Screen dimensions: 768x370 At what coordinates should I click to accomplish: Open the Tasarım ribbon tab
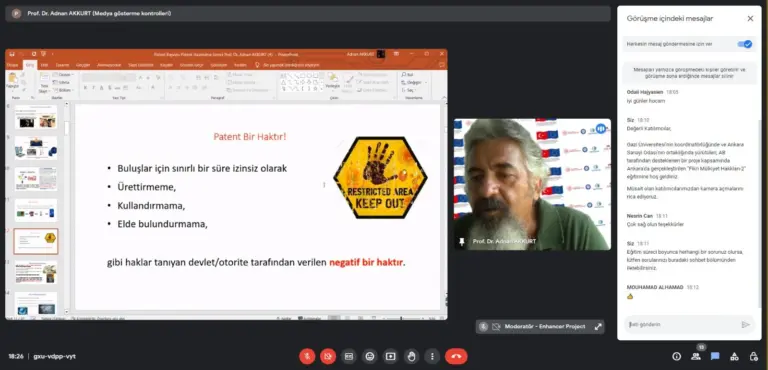point(62,65)
